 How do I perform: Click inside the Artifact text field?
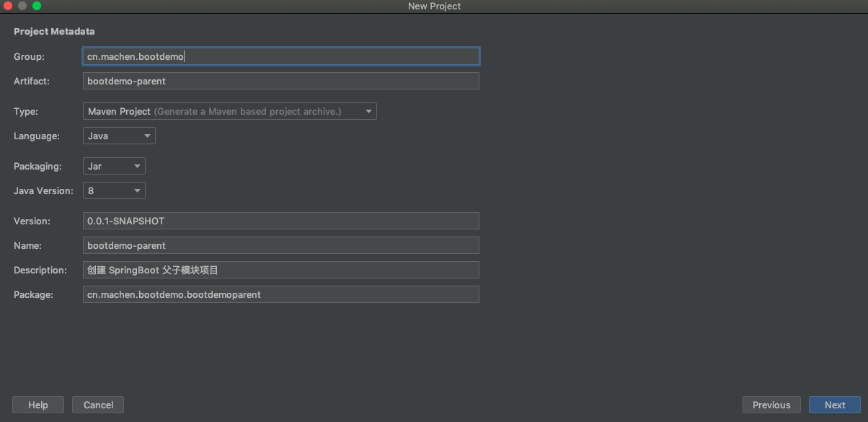[x=281, y=81]
